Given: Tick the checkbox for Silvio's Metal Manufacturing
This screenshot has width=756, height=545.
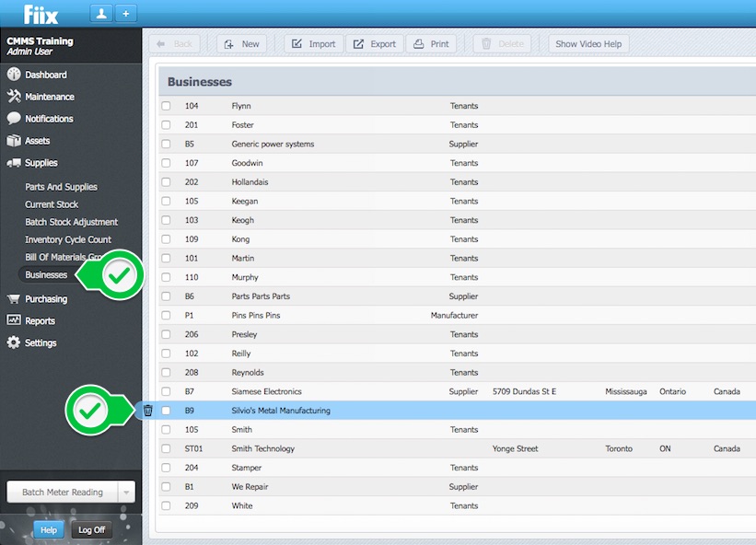Looking at the screenshot, I should click(166, 411).
